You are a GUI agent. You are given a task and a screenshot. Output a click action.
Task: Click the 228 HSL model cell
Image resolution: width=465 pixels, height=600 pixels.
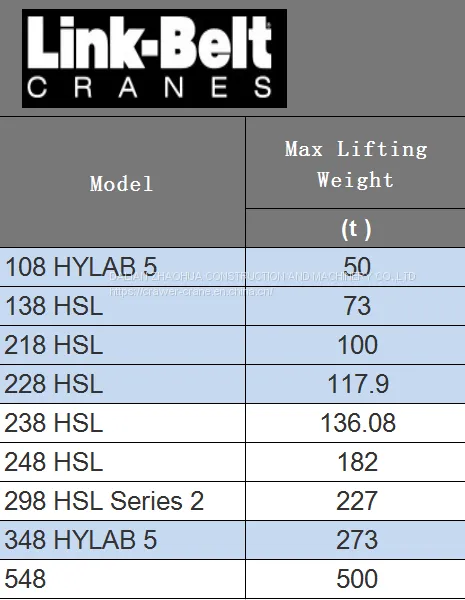122,384
